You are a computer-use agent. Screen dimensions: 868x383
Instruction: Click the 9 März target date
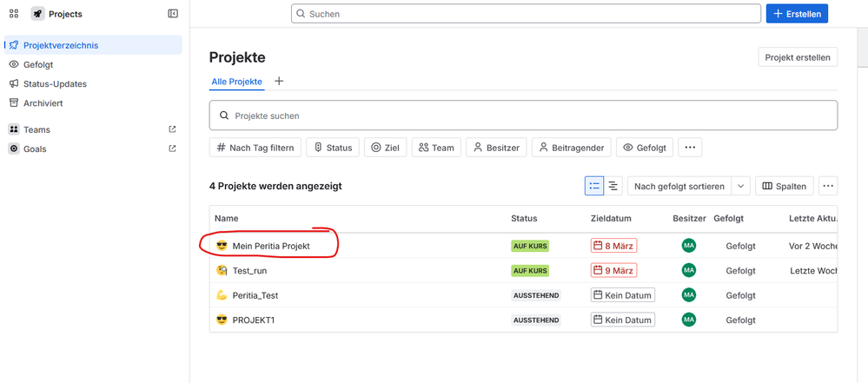coord(614,270)
